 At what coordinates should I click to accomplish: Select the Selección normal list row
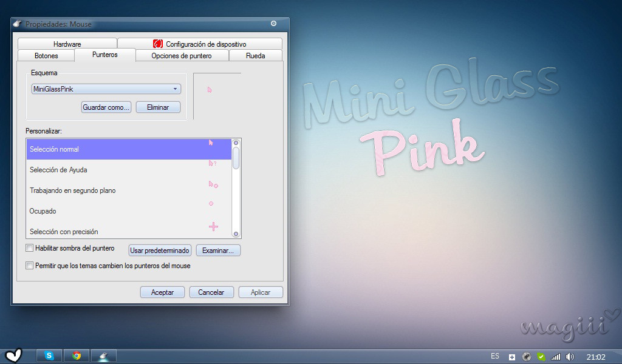tap(129, 149)
